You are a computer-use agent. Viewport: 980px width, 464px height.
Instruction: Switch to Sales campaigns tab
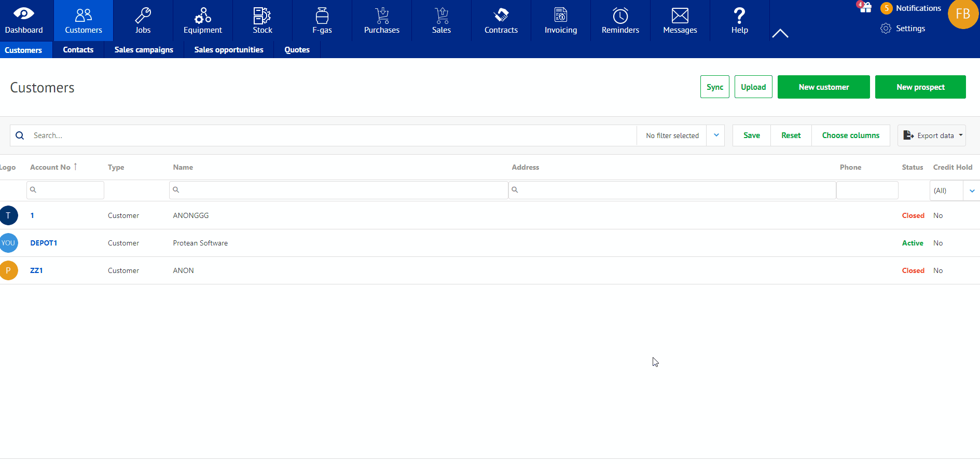pos(144,50)
